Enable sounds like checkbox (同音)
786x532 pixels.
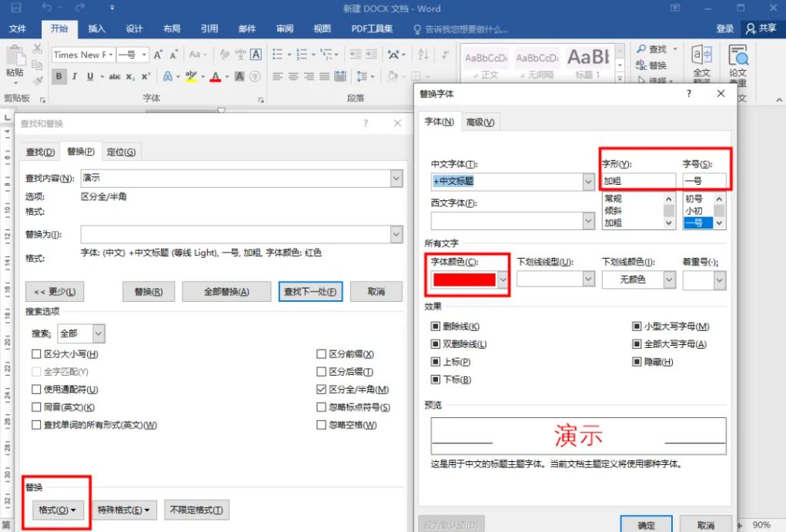tap(36, 407)
